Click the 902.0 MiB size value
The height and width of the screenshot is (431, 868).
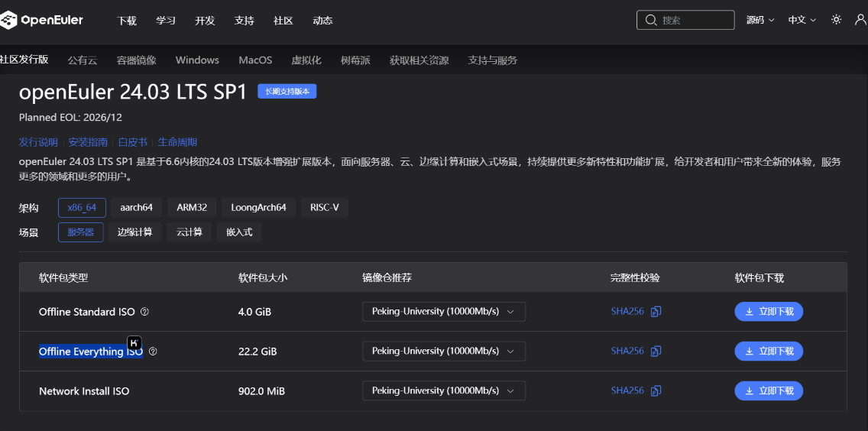coord(261,391)
